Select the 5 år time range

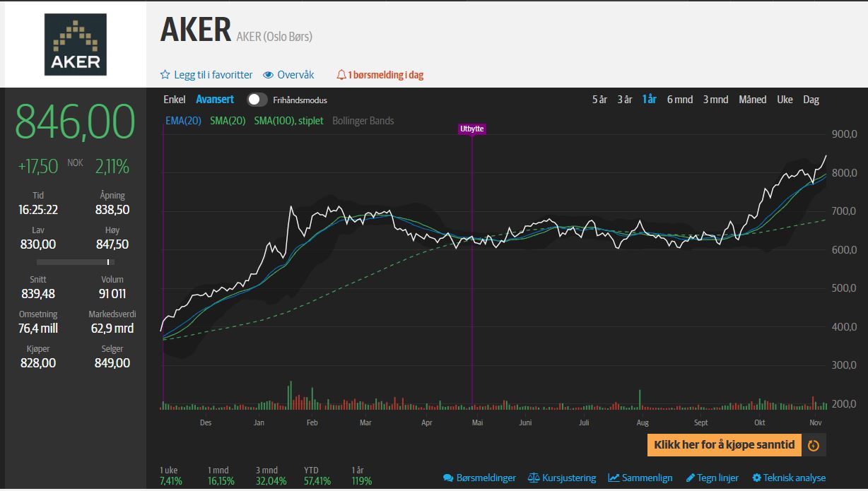599,100
